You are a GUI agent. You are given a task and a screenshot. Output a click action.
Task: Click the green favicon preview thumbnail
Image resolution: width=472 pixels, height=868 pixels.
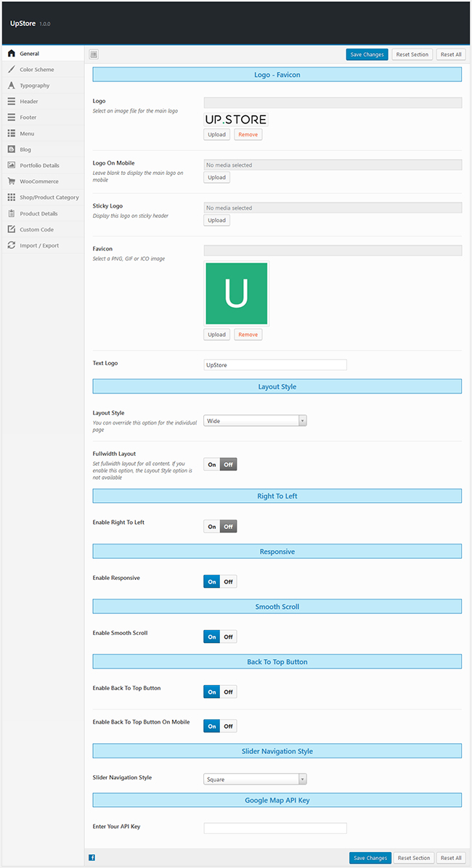pos(237,293)
